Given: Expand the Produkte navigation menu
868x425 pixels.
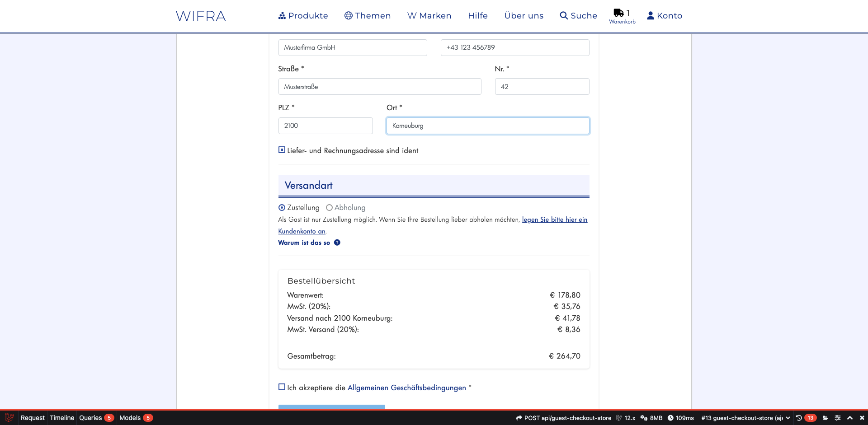Looking at the screenshot, I should (x=303, y=16).
